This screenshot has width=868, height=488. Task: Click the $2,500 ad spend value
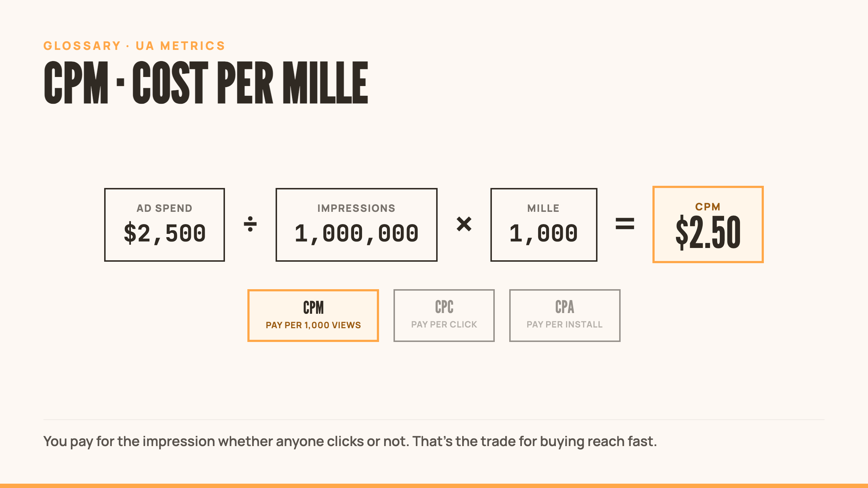[165, 234]
